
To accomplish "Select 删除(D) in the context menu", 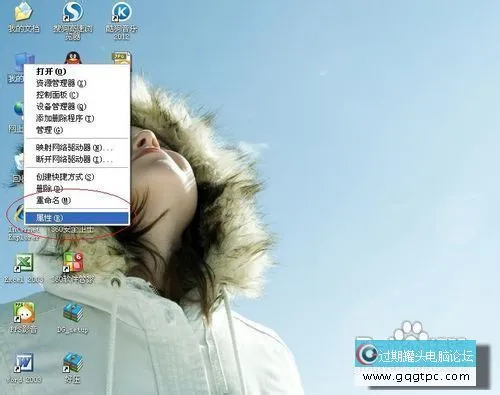I will [77, 188].
